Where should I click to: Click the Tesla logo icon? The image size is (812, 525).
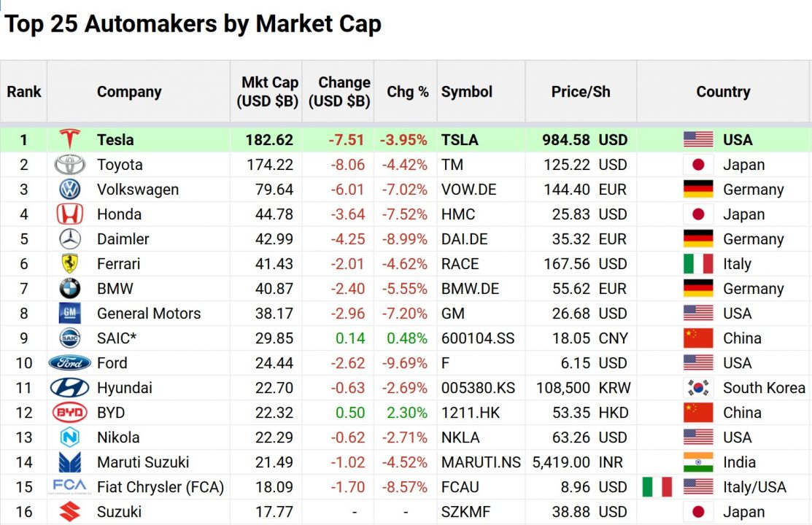pyautogui.click(x=69, y=139)
